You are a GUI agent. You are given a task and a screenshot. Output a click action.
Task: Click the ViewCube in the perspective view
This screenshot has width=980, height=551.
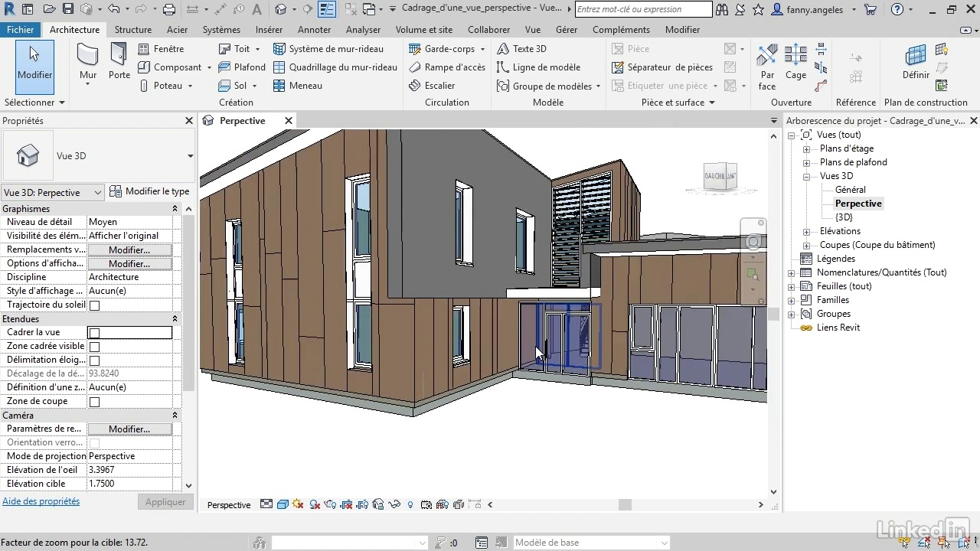pos(720,177)
